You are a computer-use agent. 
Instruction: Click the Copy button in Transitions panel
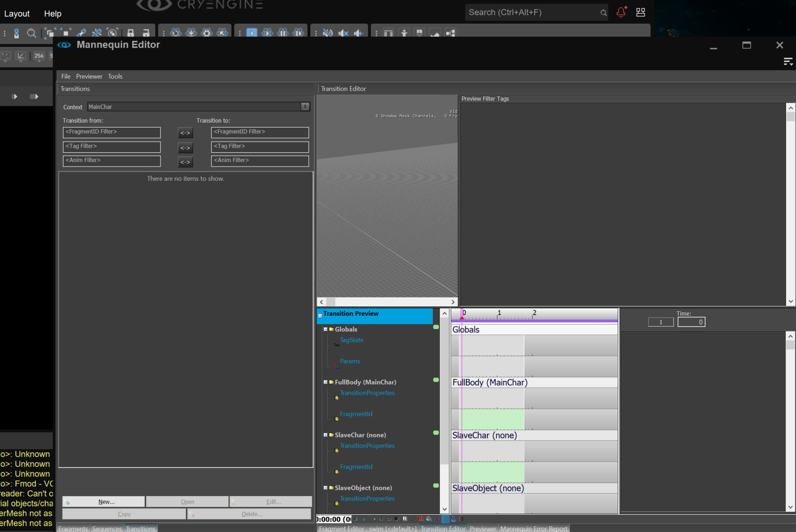click(x=124, y=514)
